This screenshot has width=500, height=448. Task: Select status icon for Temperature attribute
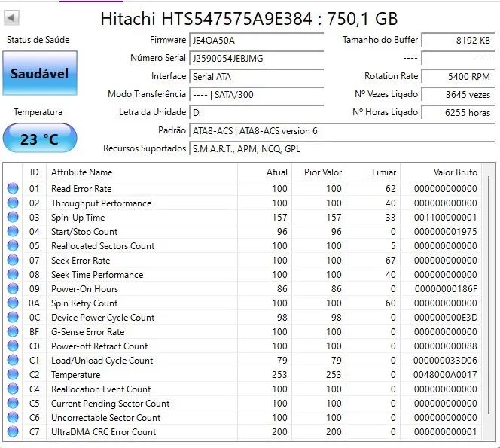tap(13, 375)
